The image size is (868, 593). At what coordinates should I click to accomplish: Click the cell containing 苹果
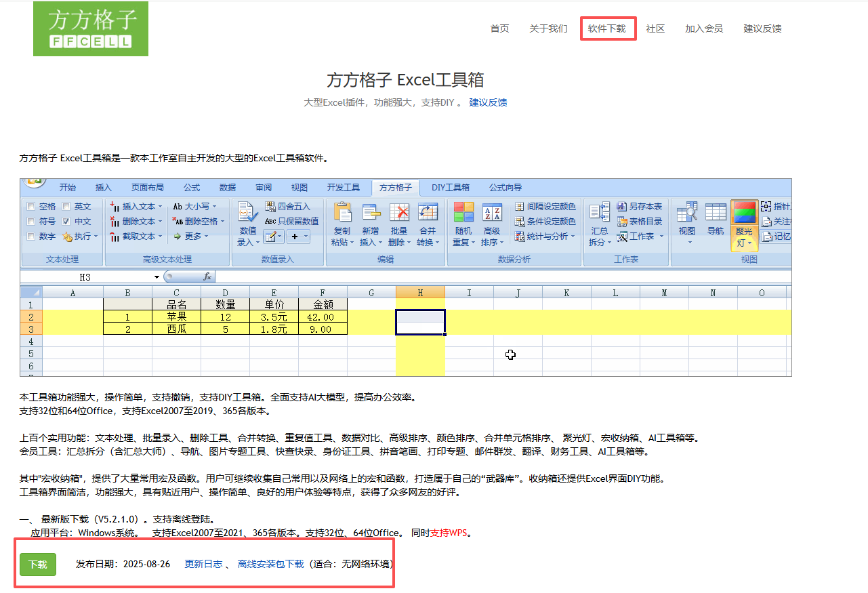(177, 316)
